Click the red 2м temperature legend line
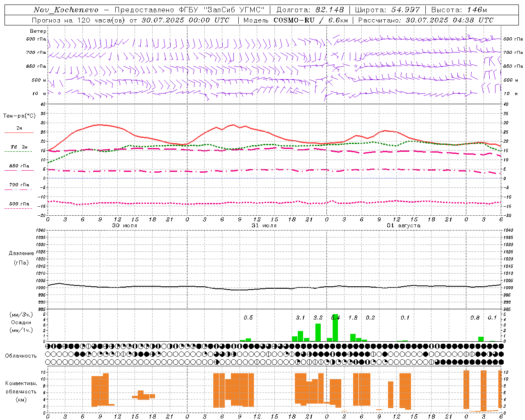Viewport: 525px width, 420px height. (x=19, y=132)
